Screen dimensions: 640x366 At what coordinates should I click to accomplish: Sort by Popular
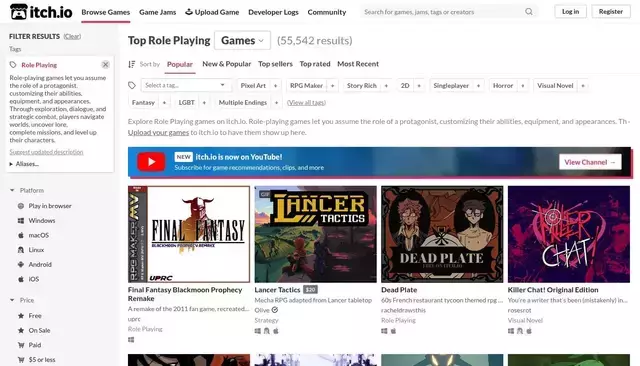[180, 64]
